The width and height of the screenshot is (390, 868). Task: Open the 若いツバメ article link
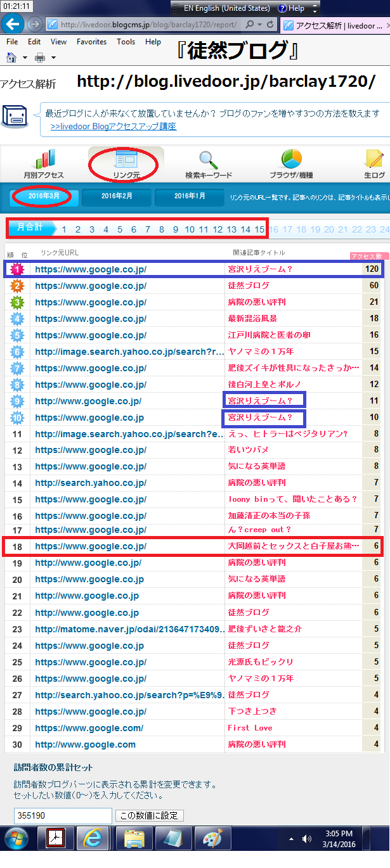[249, 450]
